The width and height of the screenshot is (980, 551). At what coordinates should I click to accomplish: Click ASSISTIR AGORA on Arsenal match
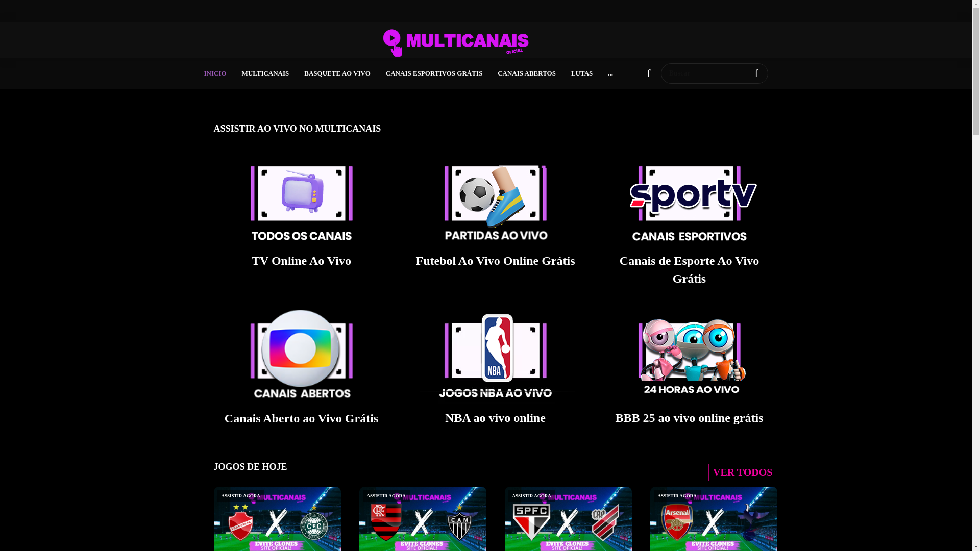pos(677,496)
